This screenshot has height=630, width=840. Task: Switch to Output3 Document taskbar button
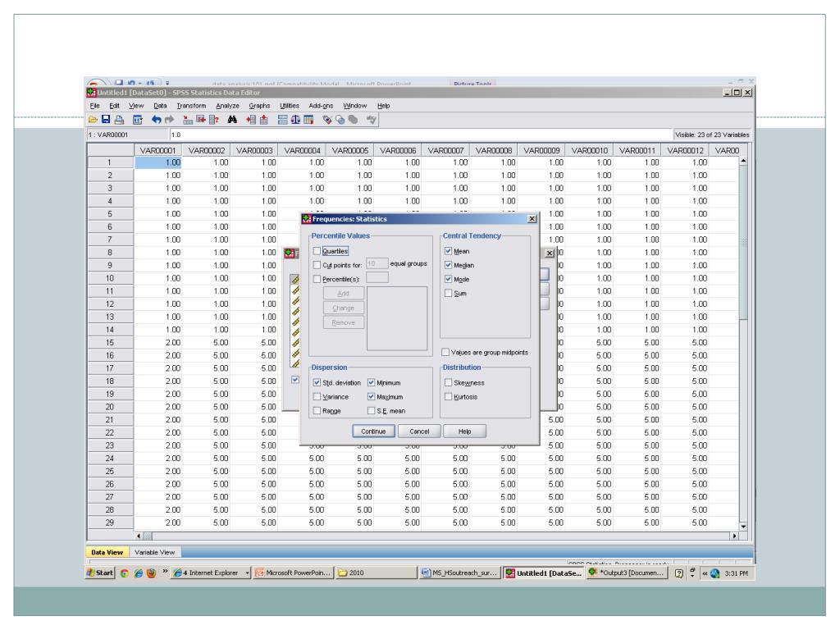click(627, 573)
